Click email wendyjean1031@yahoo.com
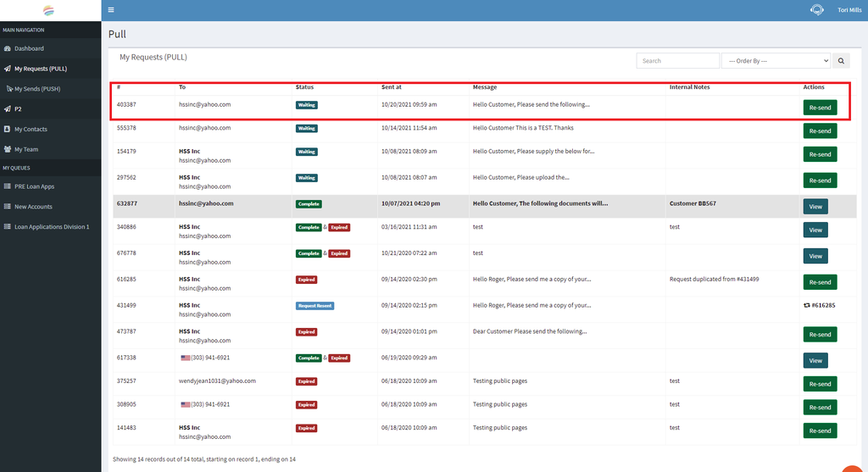868x472 pixels. click(x=217, y=381)
